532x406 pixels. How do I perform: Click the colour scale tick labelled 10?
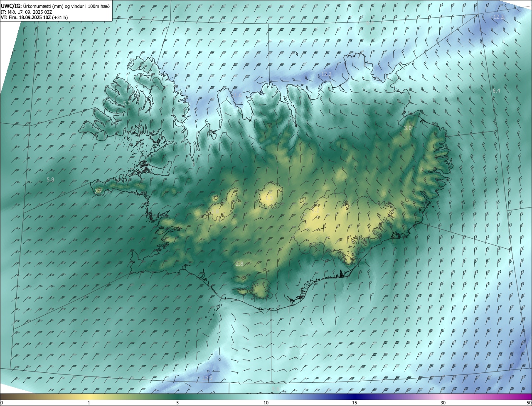266,403
